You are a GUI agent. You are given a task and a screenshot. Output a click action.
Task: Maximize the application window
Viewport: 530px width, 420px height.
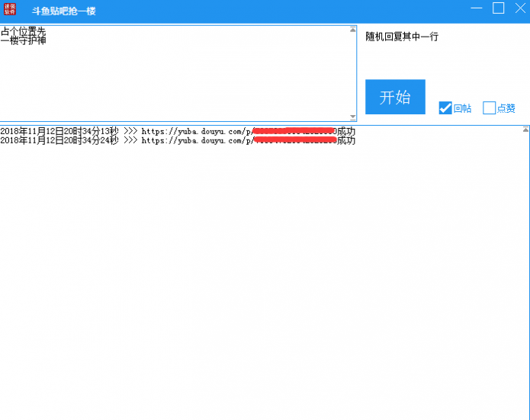coord(498,8)
